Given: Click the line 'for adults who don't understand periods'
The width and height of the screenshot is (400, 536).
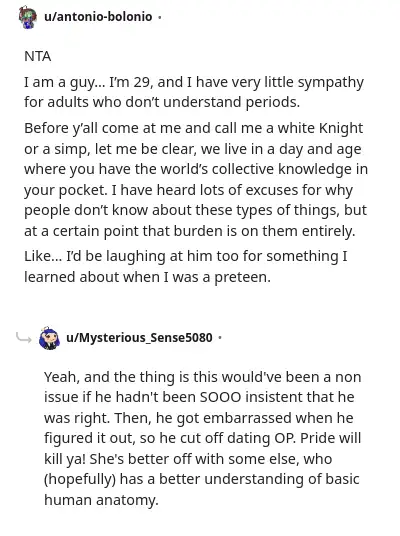Looking at the screenshot, I should pyautogui.click(x=162, y=102).
